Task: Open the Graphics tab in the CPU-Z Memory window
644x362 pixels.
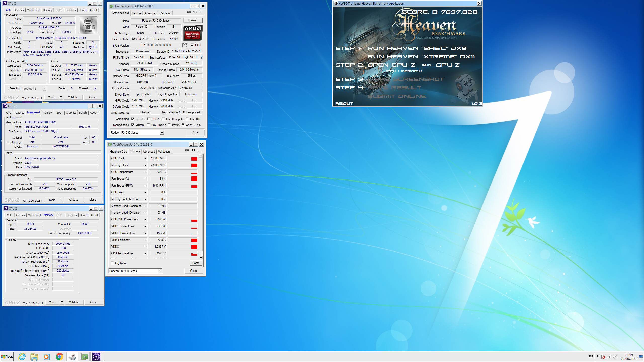Action: click(72, 215)
